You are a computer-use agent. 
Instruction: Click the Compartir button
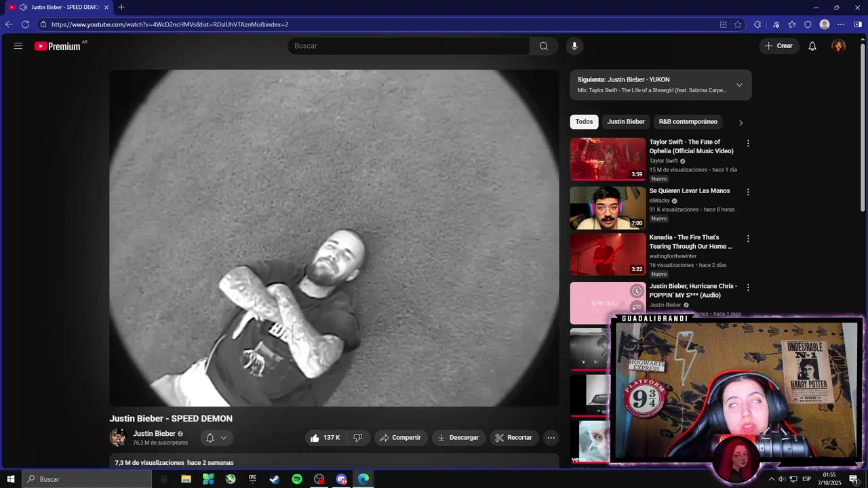pyautogui.click(x=401, y=438)
